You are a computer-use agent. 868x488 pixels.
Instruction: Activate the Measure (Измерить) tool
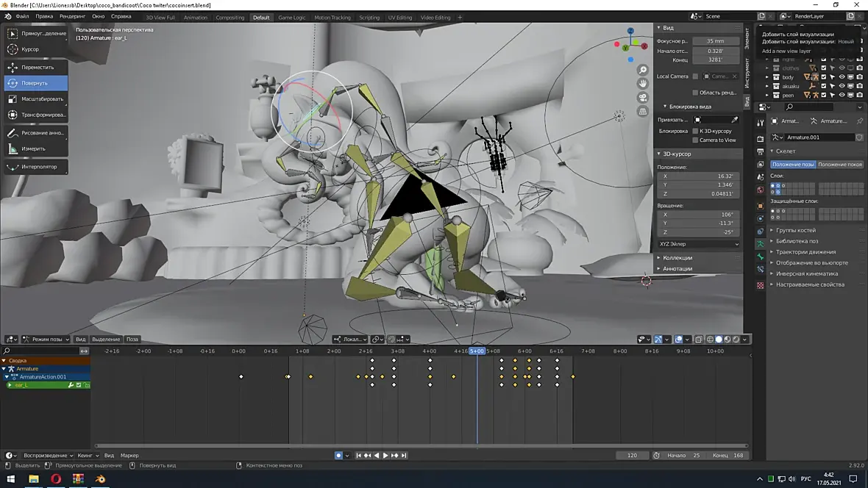point(32,148)
